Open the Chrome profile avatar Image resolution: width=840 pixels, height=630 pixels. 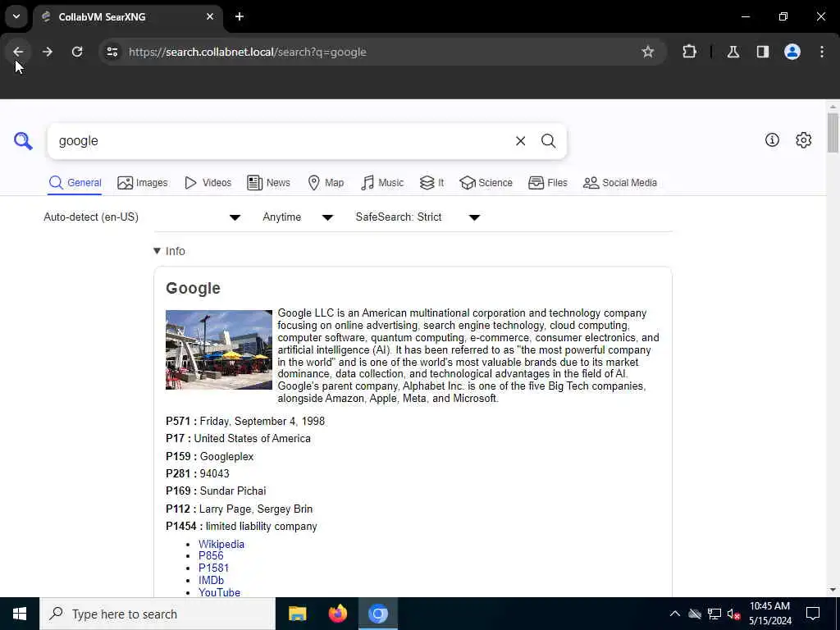click(x=792, y=52)
